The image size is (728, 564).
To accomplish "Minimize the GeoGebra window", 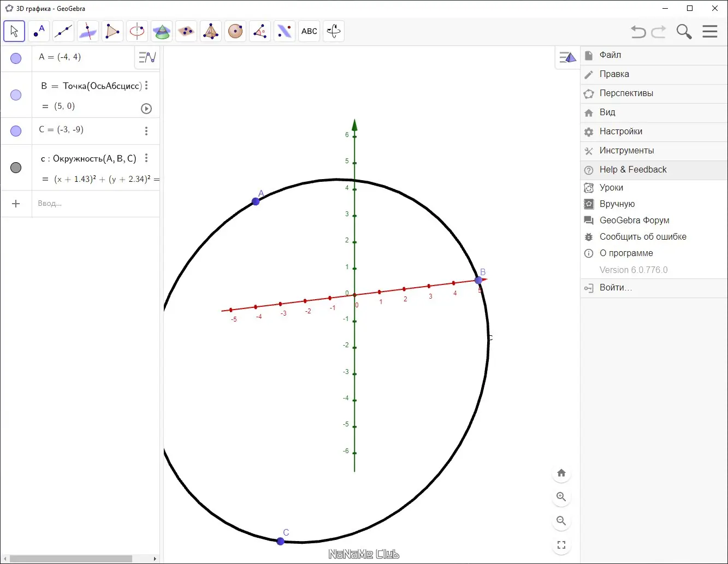I will [665, 8].
